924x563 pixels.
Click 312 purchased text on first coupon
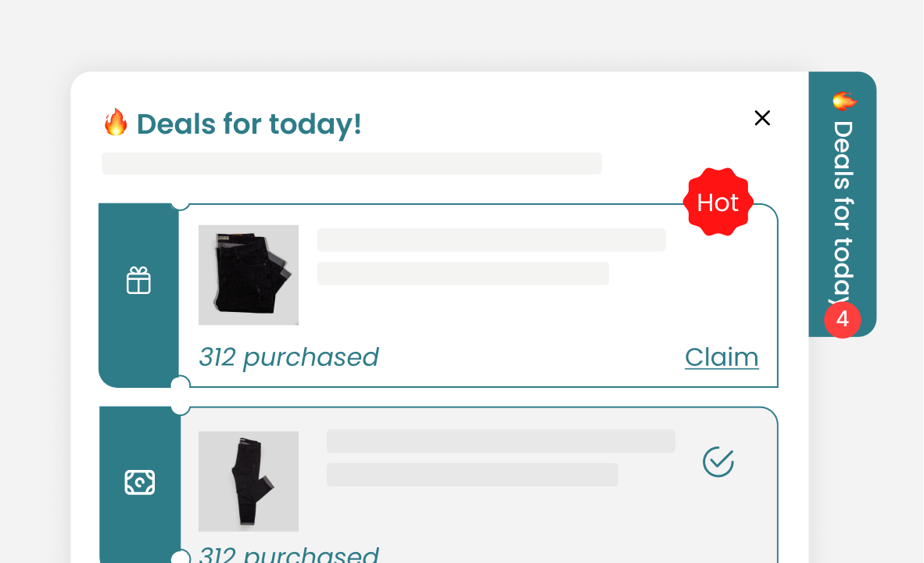288,357
